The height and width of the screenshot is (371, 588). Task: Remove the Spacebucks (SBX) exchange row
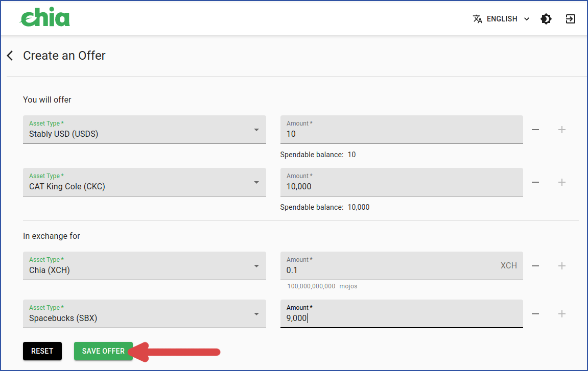pos(535,314)
